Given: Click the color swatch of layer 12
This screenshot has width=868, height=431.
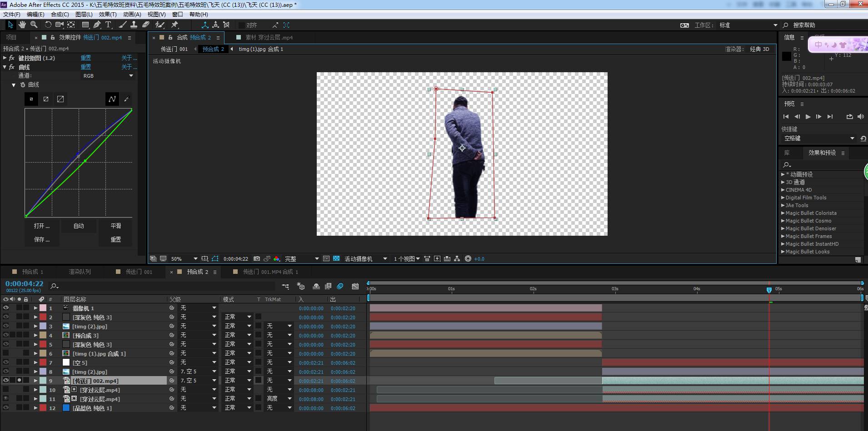Looking at the screenshot, I should [43, 408].
